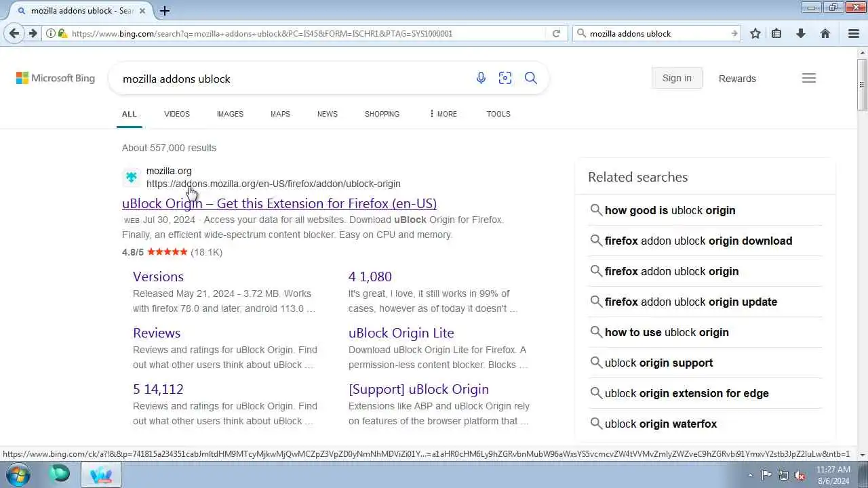Search related: how to use ublock origin

pyautogui.click(x=667, y=332)
